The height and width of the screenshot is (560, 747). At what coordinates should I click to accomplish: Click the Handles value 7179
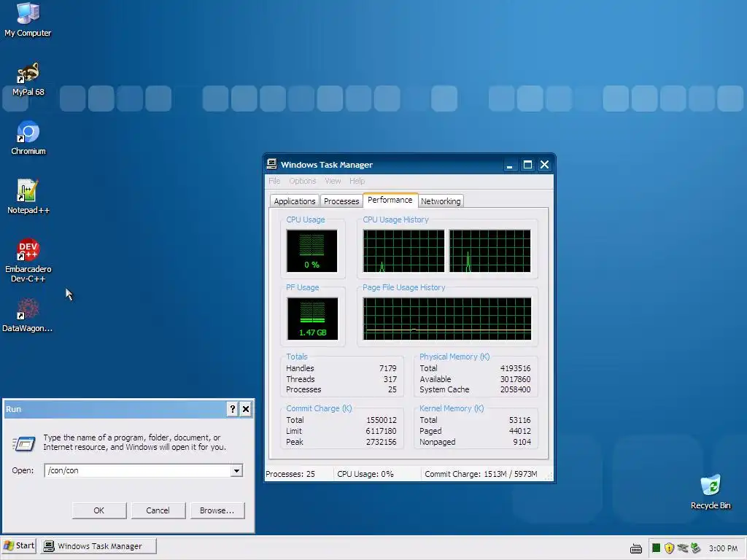tap(388, 368)
